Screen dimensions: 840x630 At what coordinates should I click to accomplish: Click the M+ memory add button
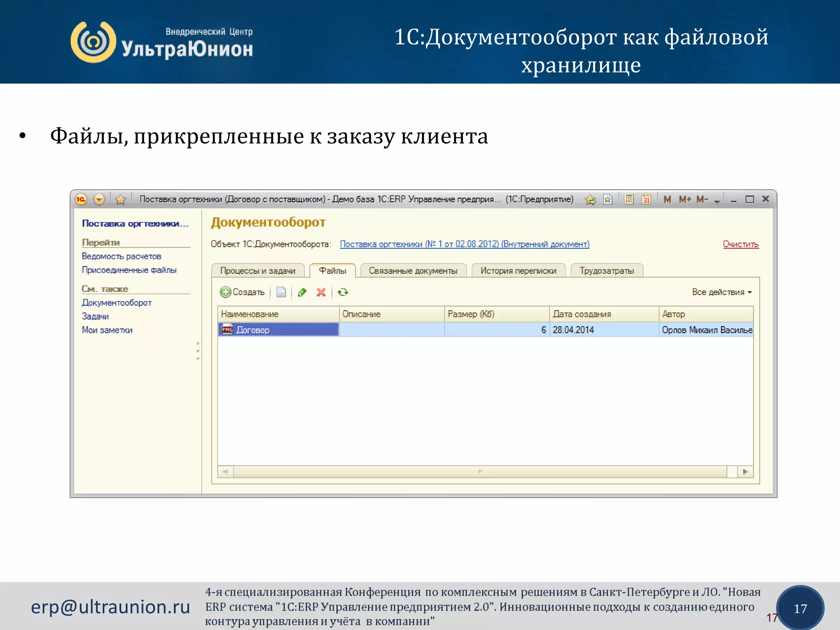click(x=685, y=199)
